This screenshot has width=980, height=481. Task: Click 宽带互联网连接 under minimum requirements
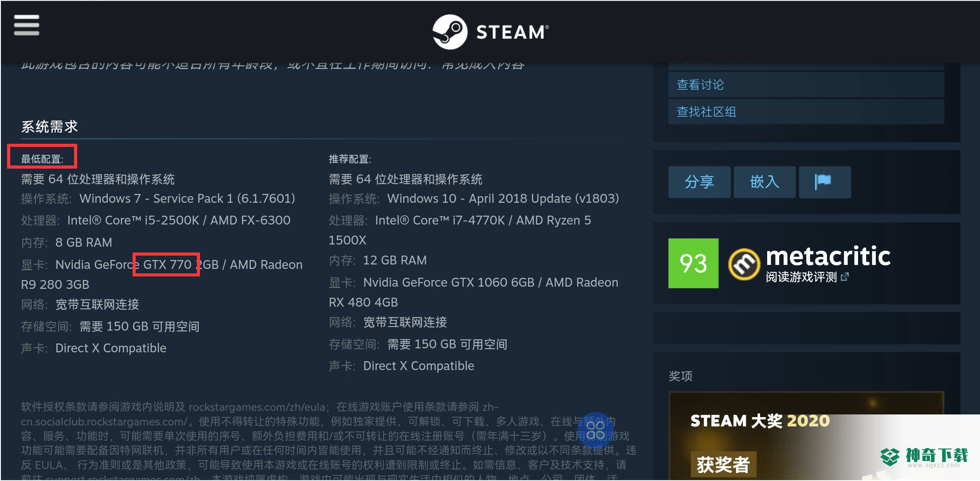tap(97, 304)
